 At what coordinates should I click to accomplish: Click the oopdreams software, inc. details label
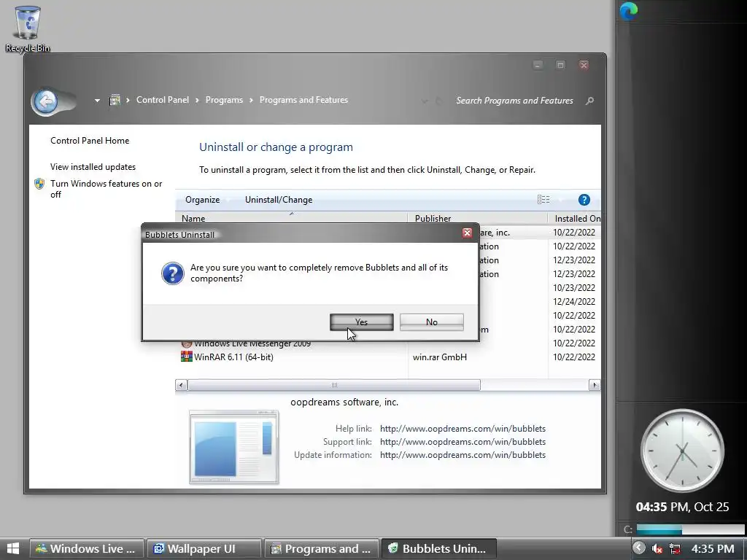coord(344,402)
